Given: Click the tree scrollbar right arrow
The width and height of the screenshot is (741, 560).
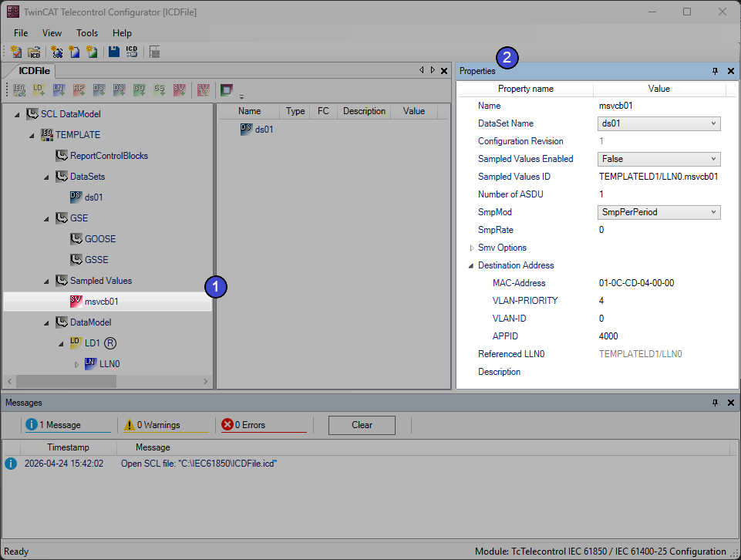Looking at the screenshot, I should (205, 381).
